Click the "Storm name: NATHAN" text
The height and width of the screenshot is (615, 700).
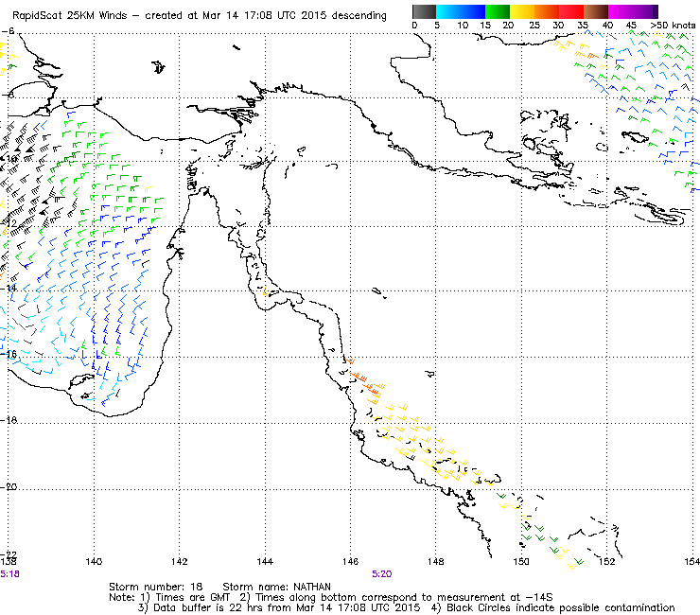click(x=277, y=587)
